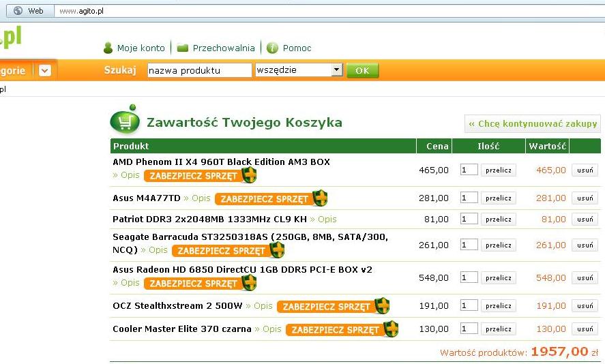Image resolution: width=605 pixels, height=364 pixels.
Task: Focus the 'nazwa produktu' search field
Action: pos(199,70)
